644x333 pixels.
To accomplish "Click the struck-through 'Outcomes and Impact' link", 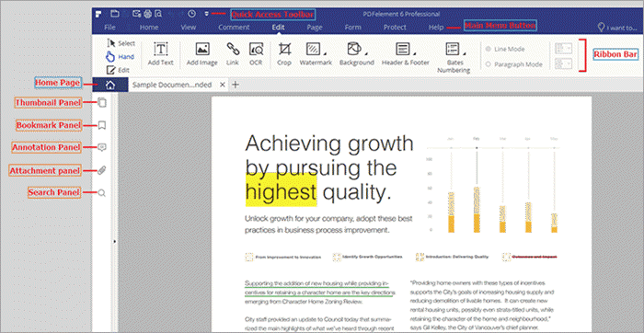I will pos(535,257).
